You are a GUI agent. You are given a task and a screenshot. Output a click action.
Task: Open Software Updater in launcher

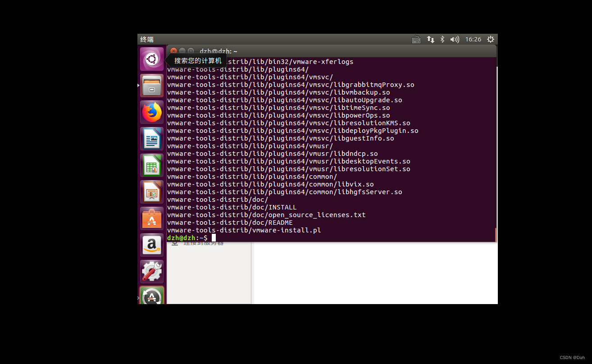coord(152,296)
